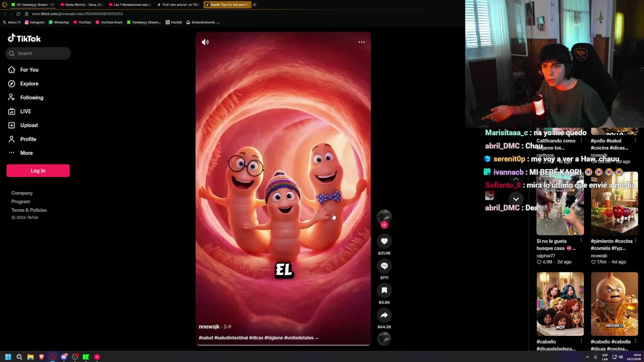Open Discord from the taskbar
The image size is (644, 362).
point(64,357)
